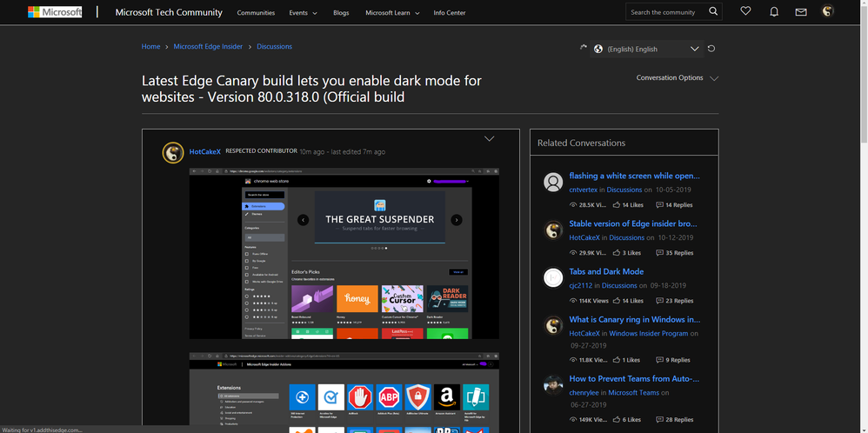Viewport: 868px width, 433px height.
Task: Click cjc2112 user avatar
Action: pos(553,278)
